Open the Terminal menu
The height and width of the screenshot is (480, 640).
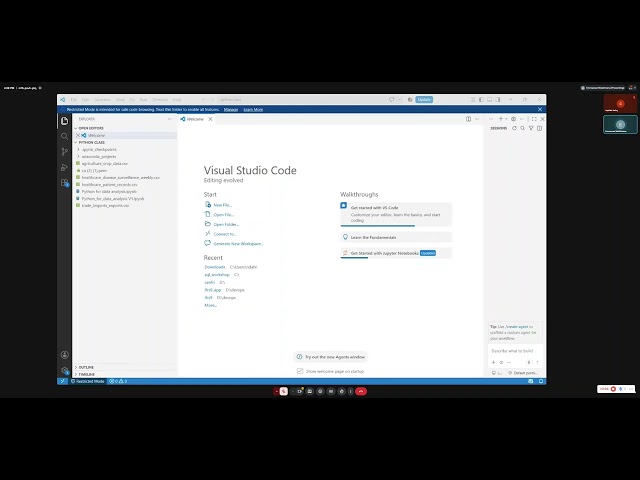tap(160, 100)
